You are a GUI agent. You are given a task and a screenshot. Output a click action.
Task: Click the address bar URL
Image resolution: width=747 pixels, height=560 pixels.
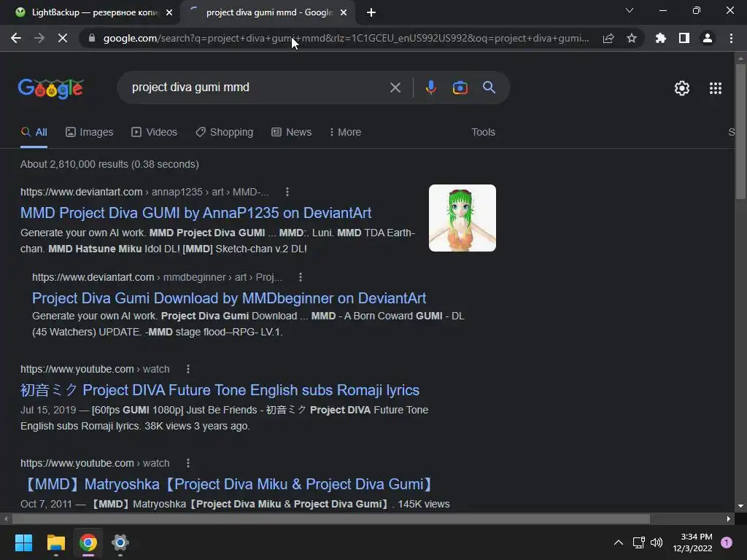pyautogui.click(x=346, y=38)
